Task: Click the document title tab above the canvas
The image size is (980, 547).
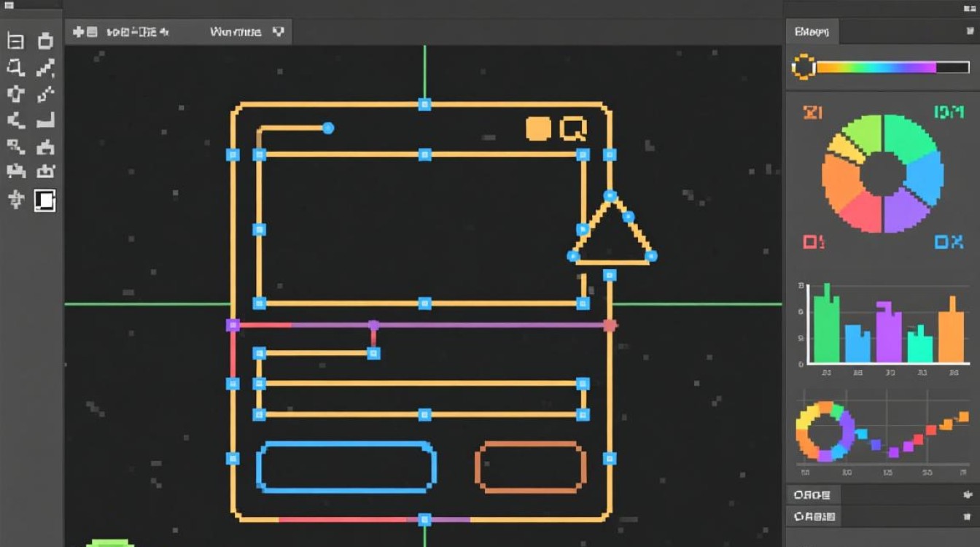Action: tap(236, 32)
